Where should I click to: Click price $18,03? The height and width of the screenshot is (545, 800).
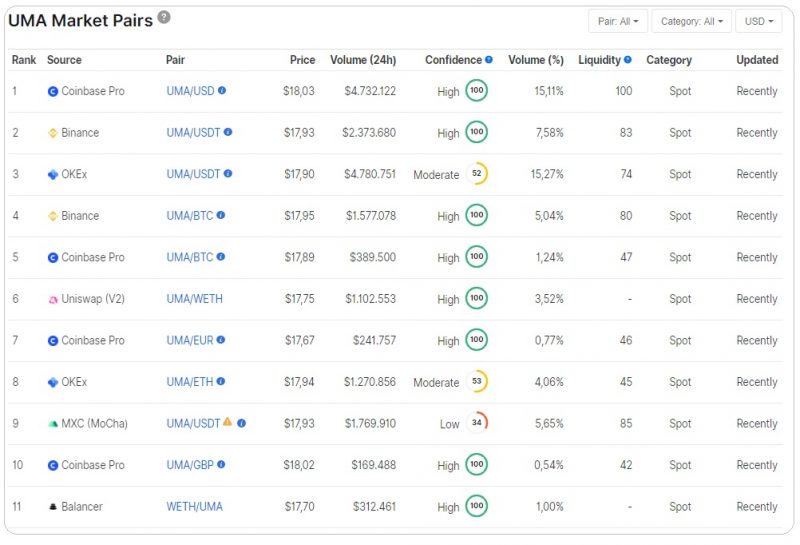point(299,91)
